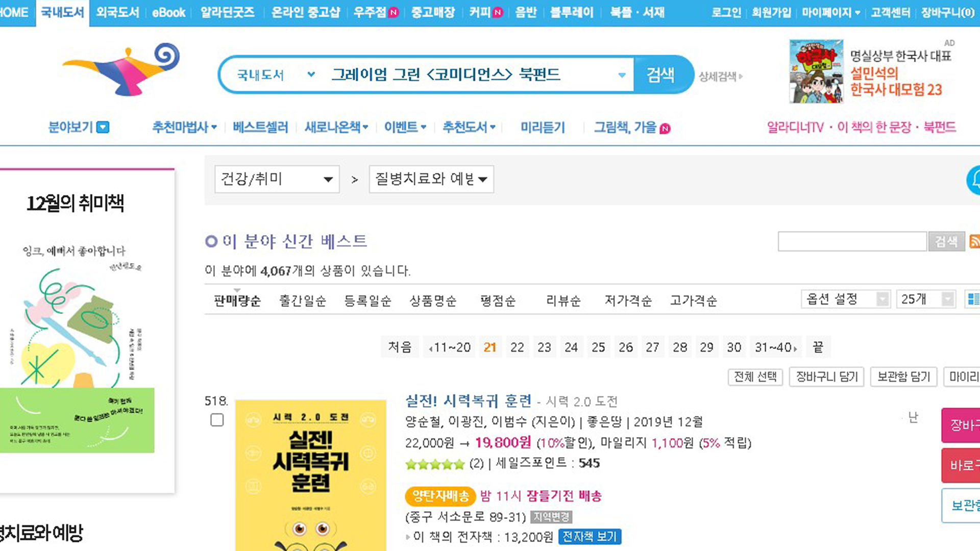Click the blue notification bell icon
Screen dimensions: 980x551
[x=974, y=180]
